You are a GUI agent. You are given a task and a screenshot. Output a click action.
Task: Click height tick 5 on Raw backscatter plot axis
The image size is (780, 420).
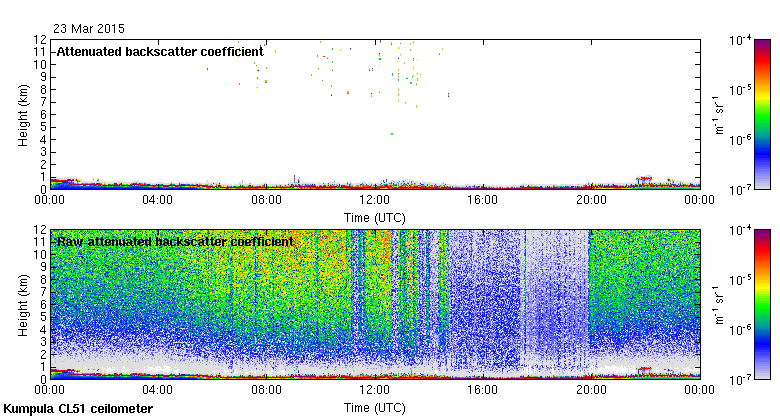(x=43, y=317)
